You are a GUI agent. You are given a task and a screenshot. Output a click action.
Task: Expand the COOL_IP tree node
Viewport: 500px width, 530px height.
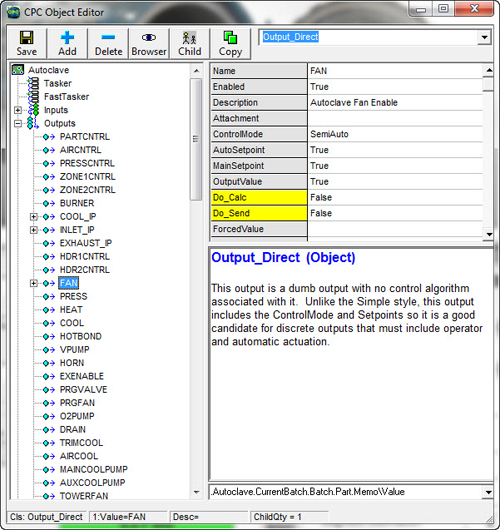point(33,217)
